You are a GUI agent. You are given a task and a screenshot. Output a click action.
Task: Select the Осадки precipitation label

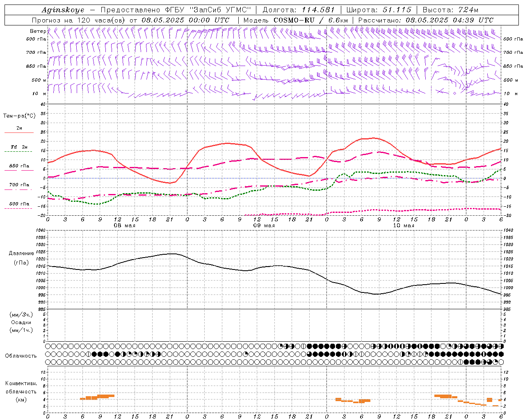pos(21,322)
